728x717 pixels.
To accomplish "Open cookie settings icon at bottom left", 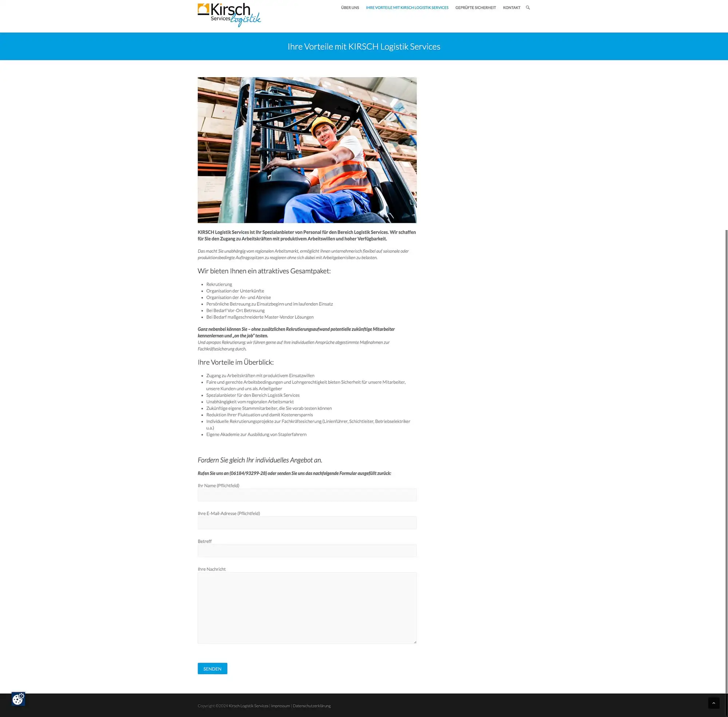I will (18, 699).
